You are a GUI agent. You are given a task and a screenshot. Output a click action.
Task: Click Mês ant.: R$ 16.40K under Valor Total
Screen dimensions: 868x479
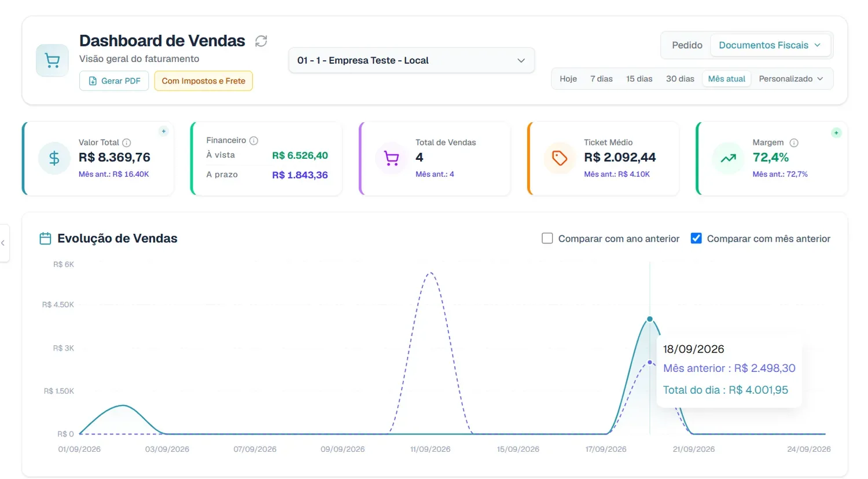click(x=113, y=174)
